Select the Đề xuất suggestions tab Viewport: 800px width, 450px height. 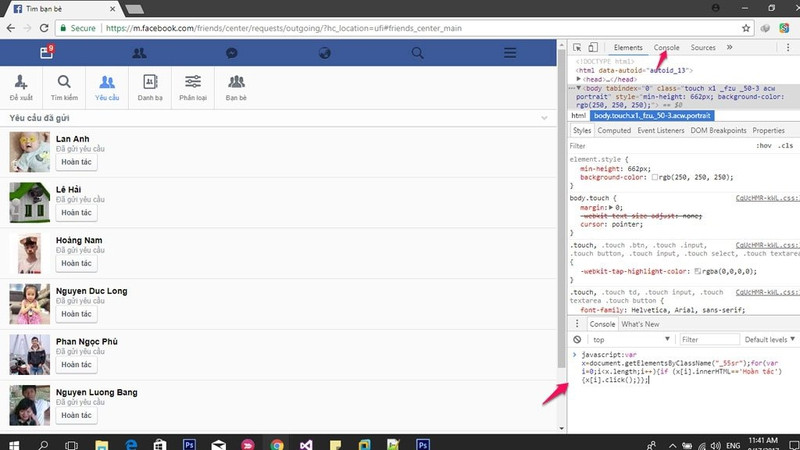[x=21, y=88]
